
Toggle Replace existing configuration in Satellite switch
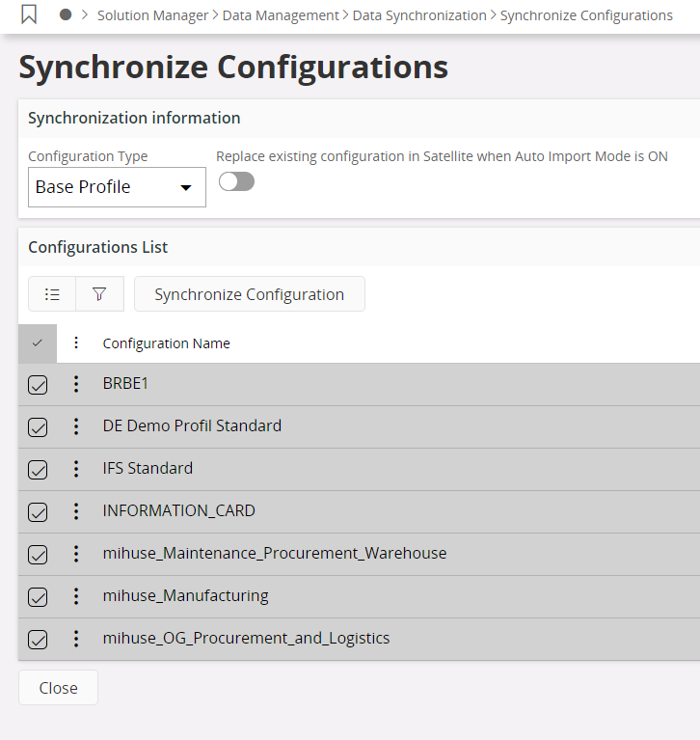[x=236, y=181]
